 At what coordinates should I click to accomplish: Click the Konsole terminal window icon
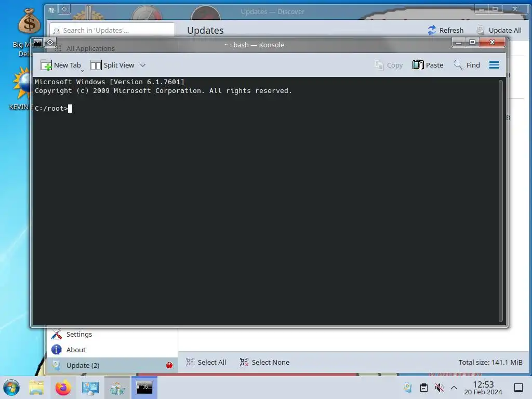(x=37, y=43)
